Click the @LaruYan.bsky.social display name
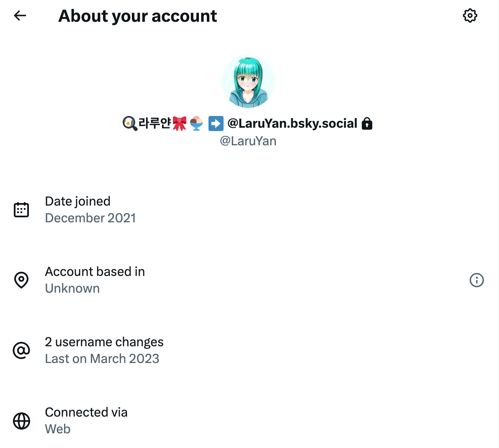Viewport: 499px width, 448px height. pos(292,124)
